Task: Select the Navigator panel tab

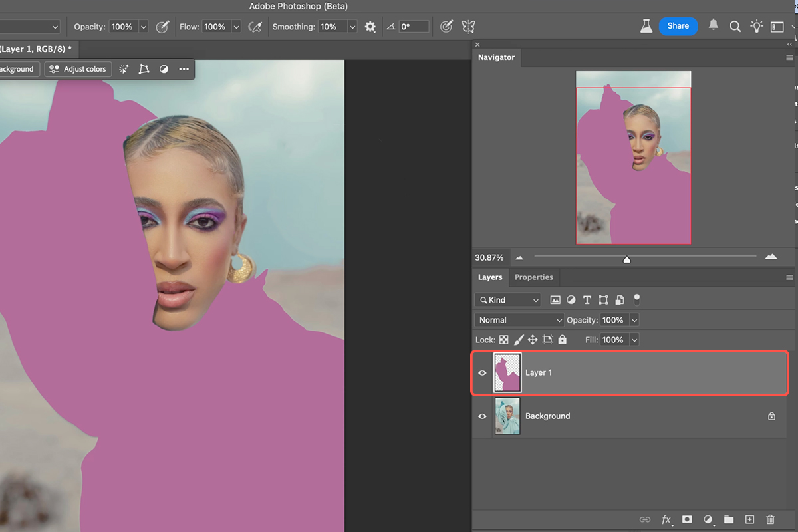Action: point(496,57)
